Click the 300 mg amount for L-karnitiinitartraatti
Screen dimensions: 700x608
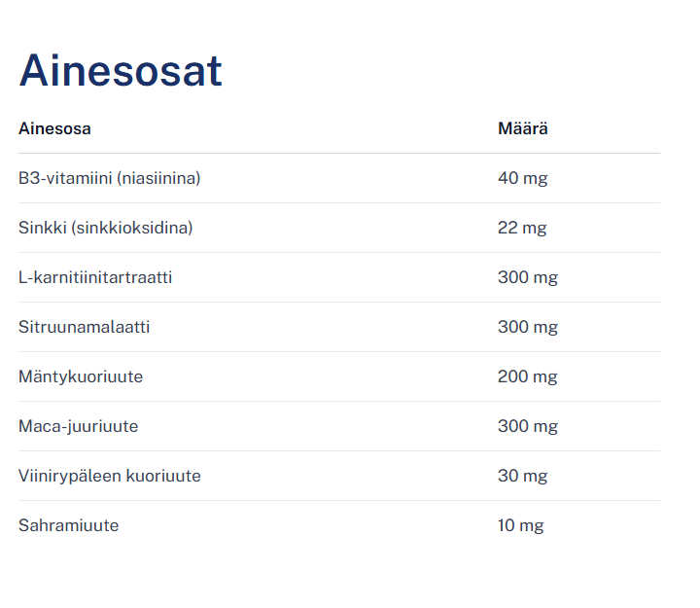528,277
